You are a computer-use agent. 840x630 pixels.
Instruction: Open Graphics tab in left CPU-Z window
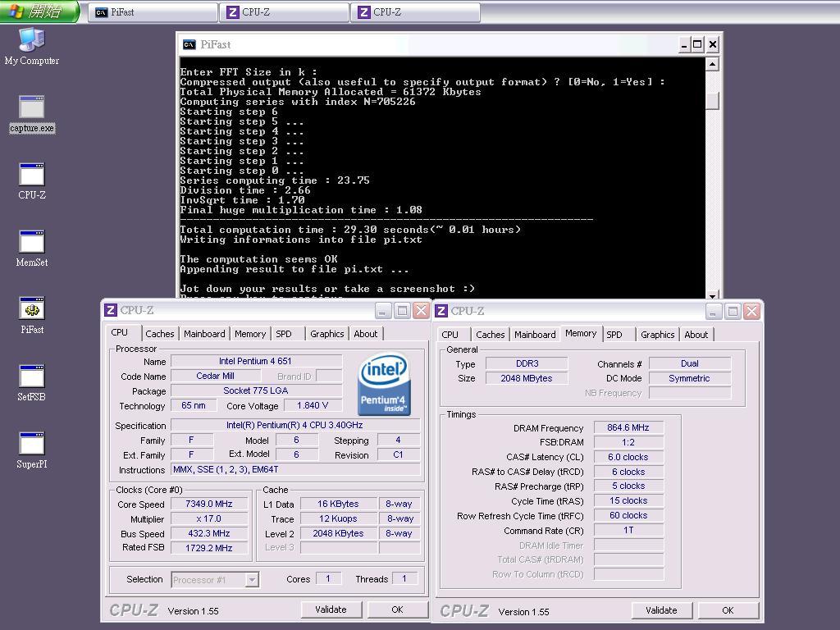[326, 334]
